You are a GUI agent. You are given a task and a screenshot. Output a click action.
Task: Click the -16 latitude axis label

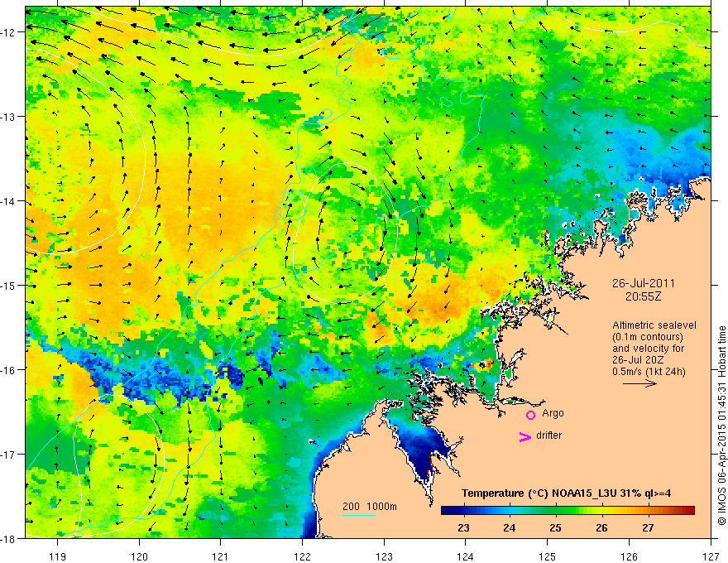click(x=9, y=370)
